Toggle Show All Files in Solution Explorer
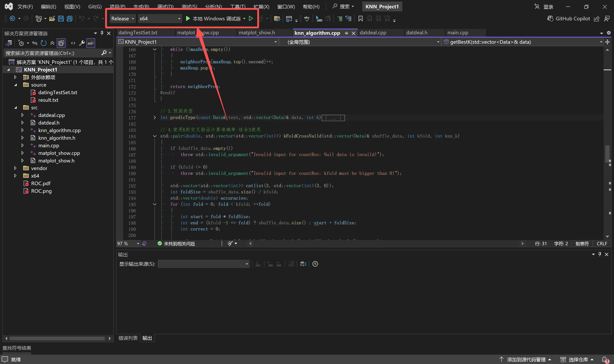The image size is (614, 364). [61, 43]
